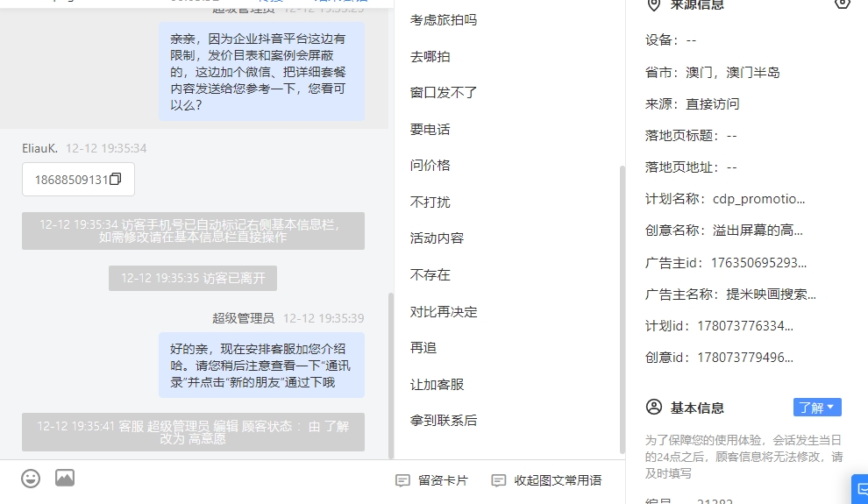Click the chat panel scrollbar
Viewport: 868px width, 504px height.
[x=391, y=376]
